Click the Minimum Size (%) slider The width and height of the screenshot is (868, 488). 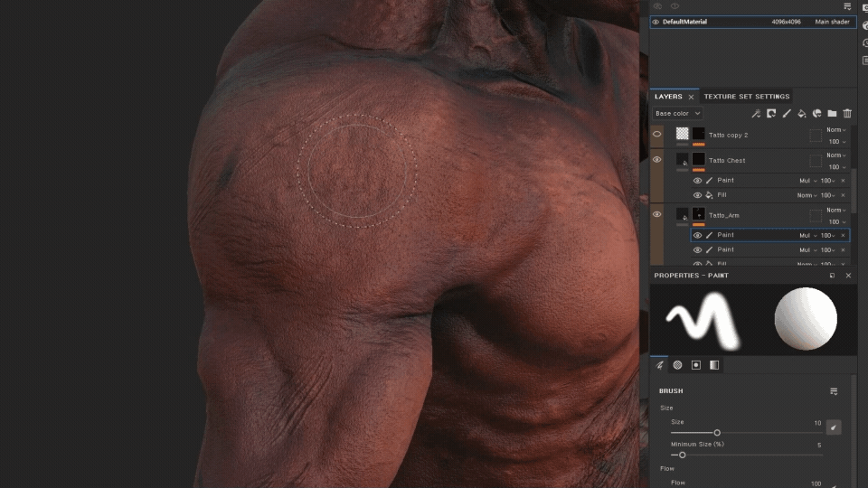click(x=746, y=455)
